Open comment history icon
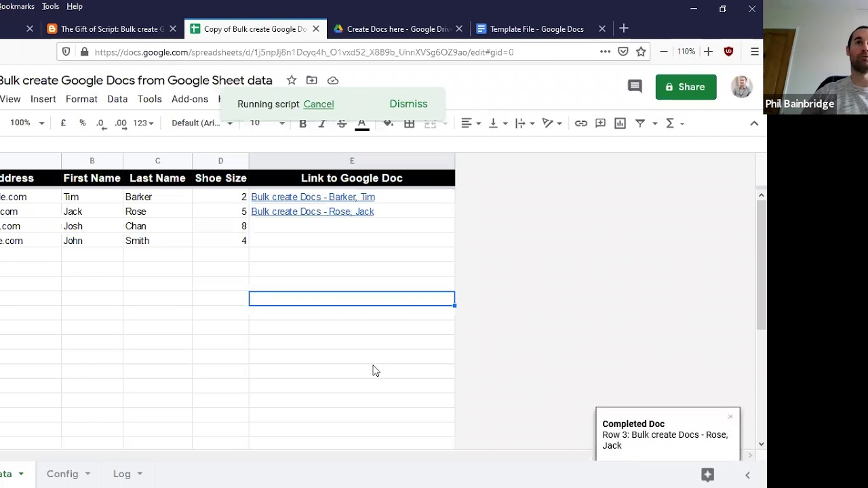868x488 pixels. click(x=635, y=87)
